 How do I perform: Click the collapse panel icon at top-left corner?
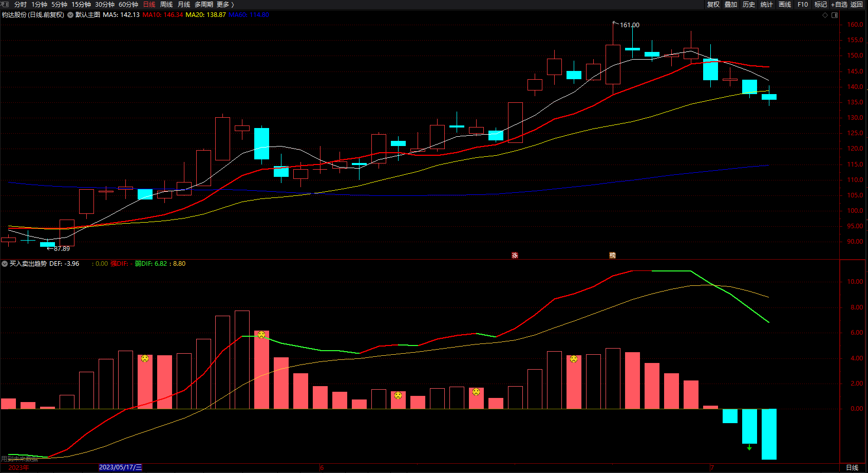5,4
